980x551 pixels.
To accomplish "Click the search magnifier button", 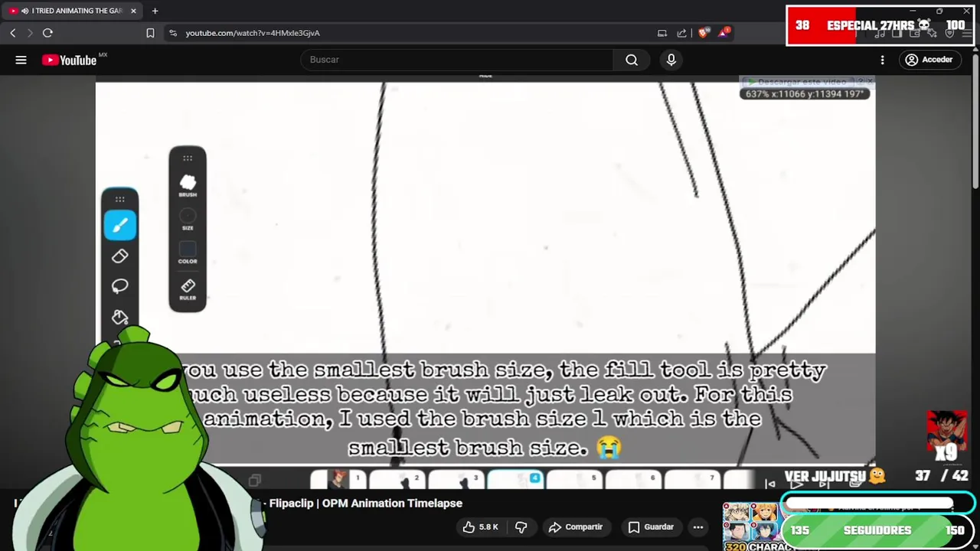I will tap(632, 60).
